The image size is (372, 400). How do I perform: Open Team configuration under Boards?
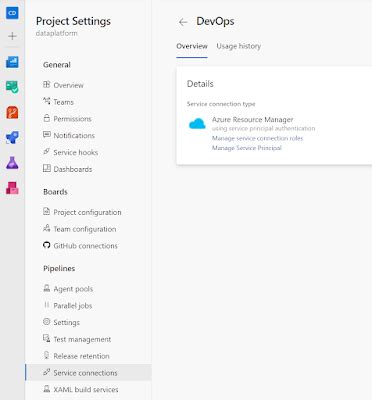(x=85, y=229)
